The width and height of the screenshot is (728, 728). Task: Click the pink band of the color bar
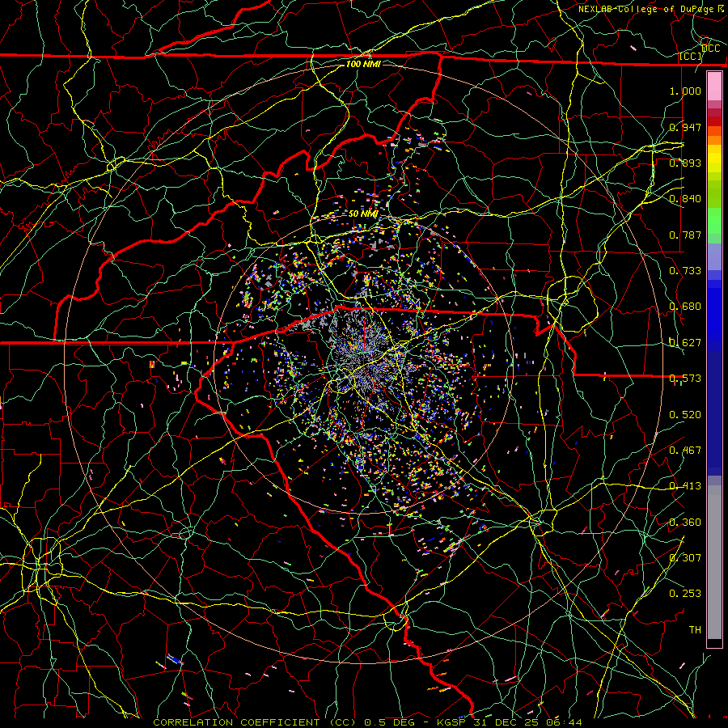click(714, 86)
